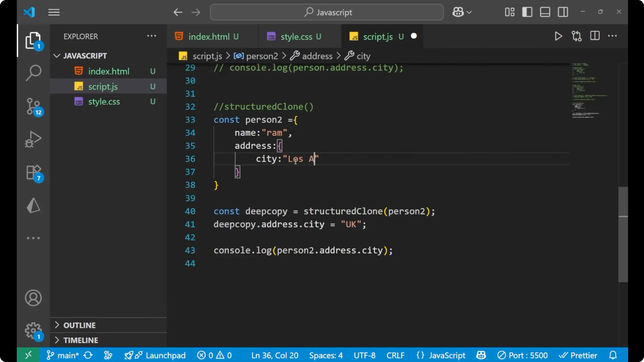
Task: Run the script.js file
Action: [x=558, y=36]
